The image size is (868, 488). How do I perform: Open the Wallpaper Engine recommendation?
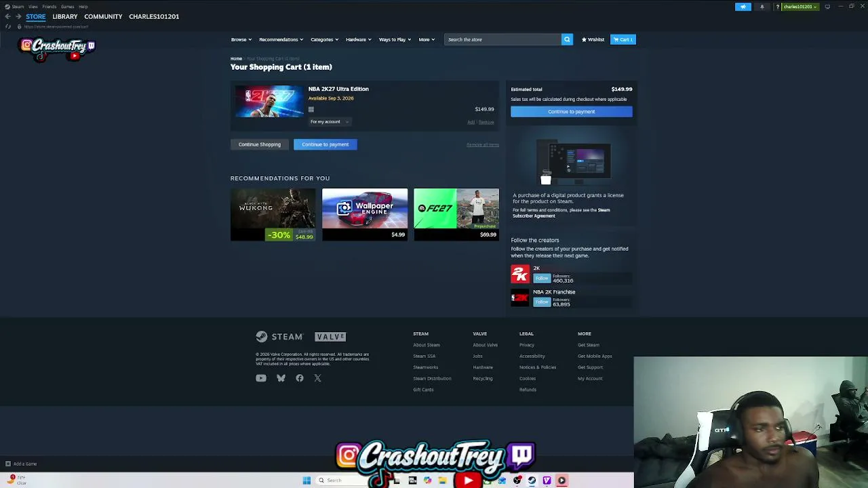point(365,215)
